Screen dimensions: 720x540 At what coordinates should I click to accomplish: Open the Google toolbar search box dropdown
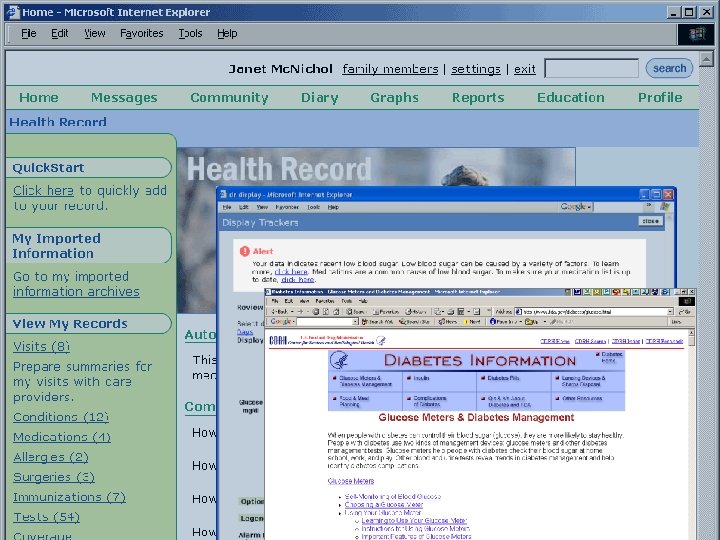[355, 321]
